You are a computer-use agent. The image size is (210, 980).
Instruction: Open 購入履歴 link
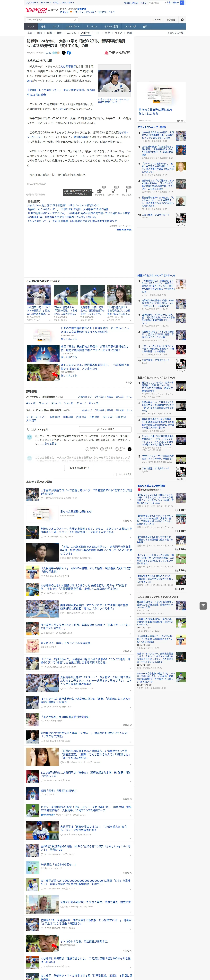click(171, 19)
